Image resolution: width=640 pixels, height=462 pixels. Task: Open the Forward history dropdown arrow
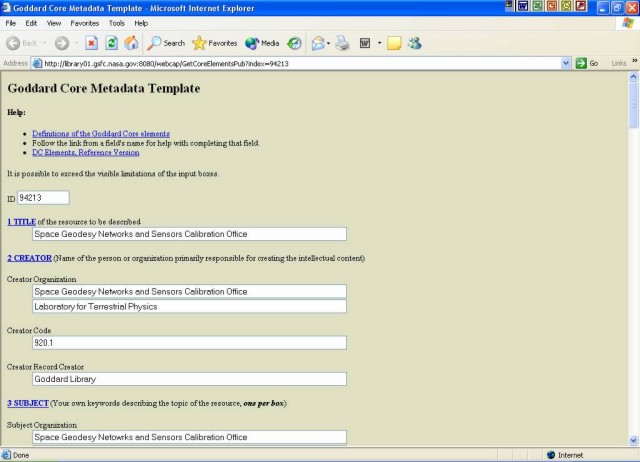pos(76,43)
